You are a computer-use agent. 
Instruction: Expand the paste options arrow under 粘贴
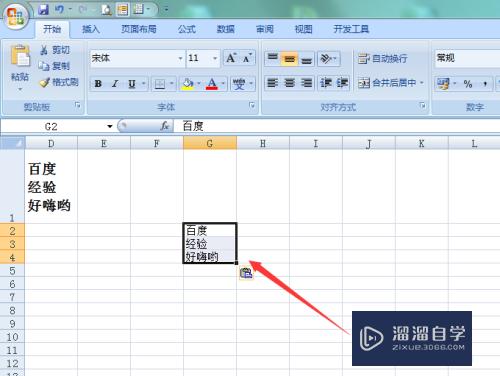[x=20, y=89]
